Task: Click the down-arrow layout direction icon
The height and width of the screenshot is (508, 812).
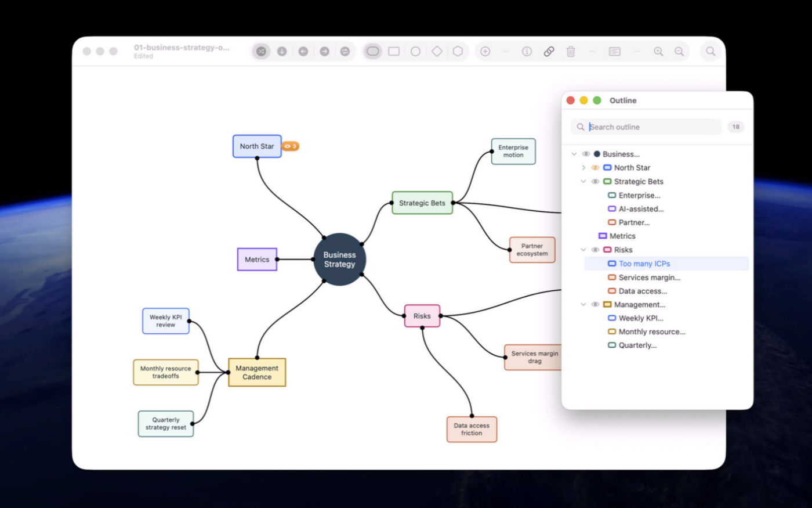Action: coord(282,52)
